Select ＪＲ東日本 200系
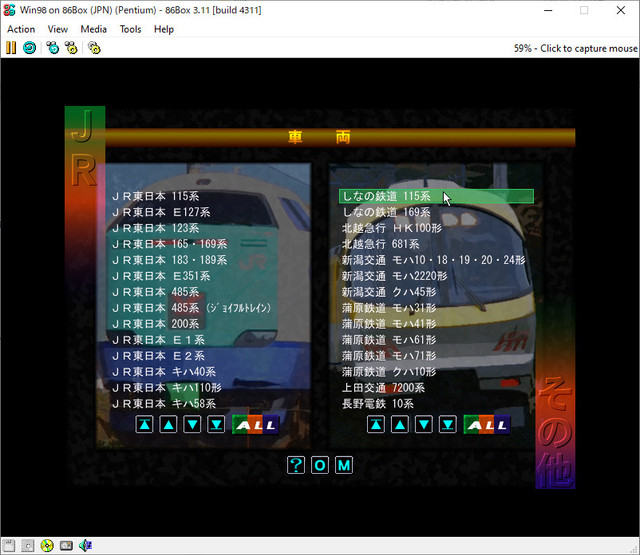This screenshot has height=555, width=640. pos(156,324)
